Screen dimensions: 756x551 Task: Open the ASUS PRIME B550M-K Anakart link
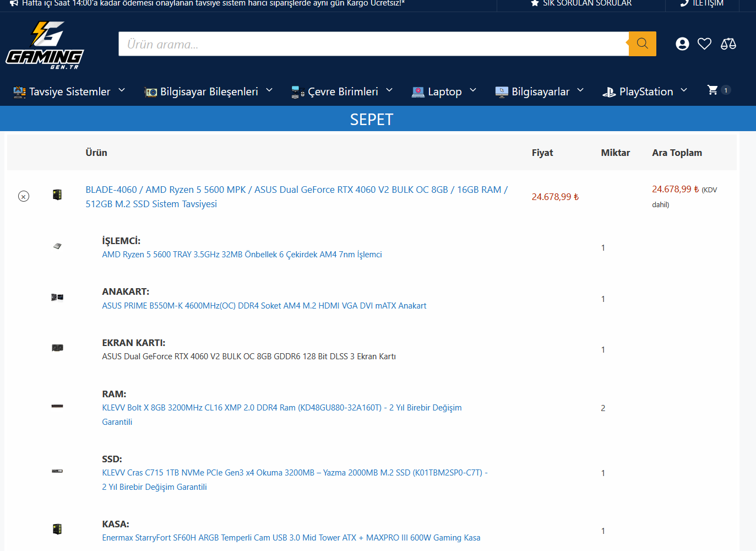point(264,306)
